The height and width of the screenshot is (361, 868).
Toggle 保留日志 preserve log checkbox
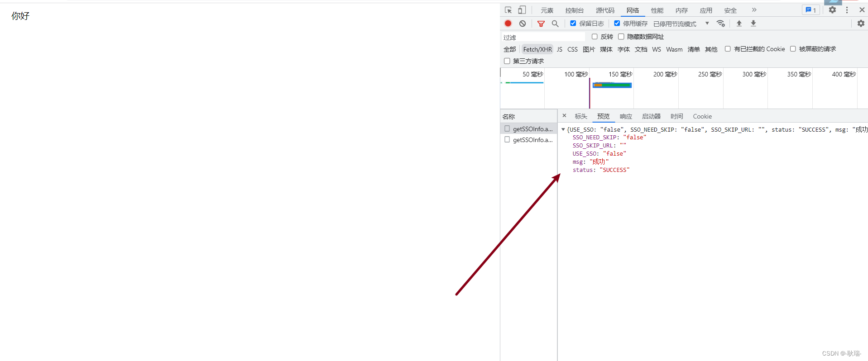(573, 23)
